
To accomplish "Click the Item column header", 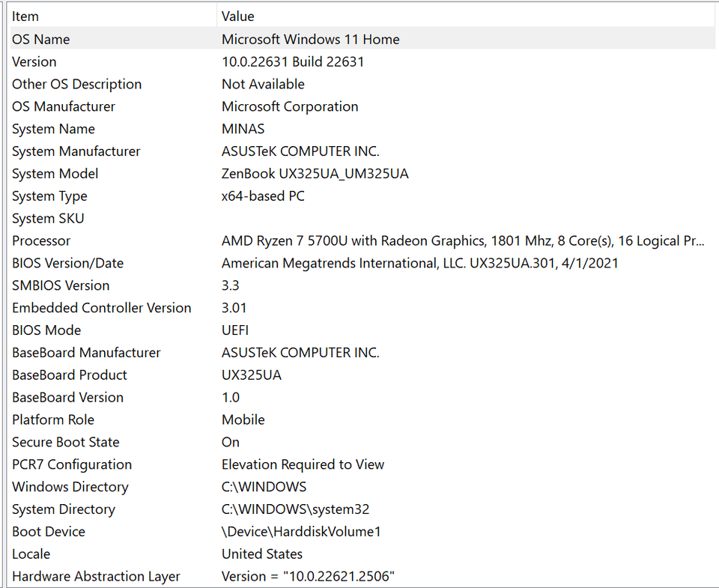I will 25,16.
